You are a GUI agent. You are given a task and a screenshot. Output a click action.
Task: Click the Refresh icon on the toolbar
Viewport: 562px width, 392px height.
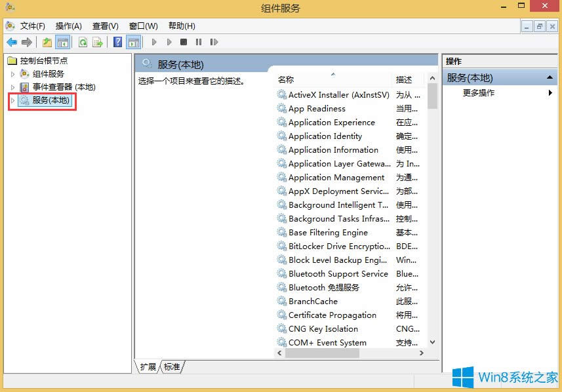tap(83, 42)
